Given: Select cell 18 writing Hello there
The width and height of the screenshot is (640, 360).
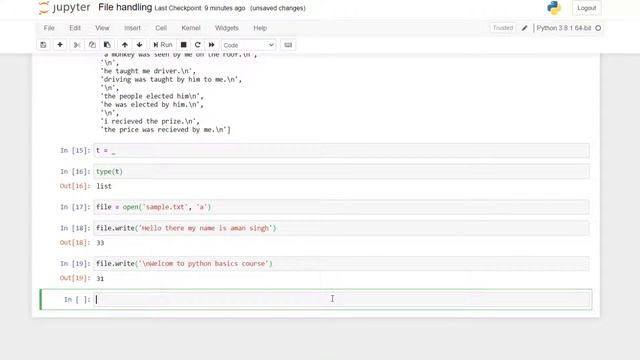Looking at the screenshot, I should (x=341, y=228).
